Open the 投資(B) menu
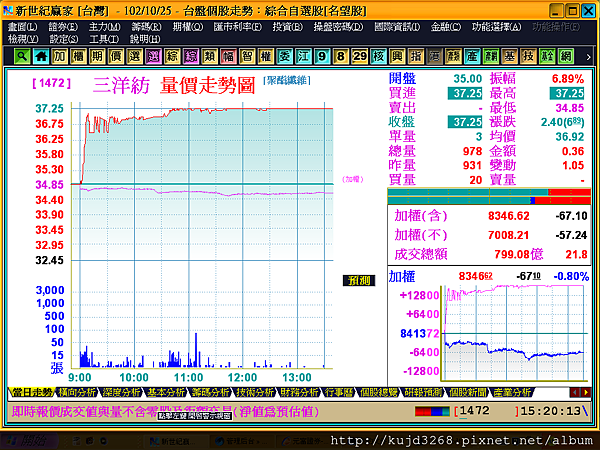 coord(288,27)
